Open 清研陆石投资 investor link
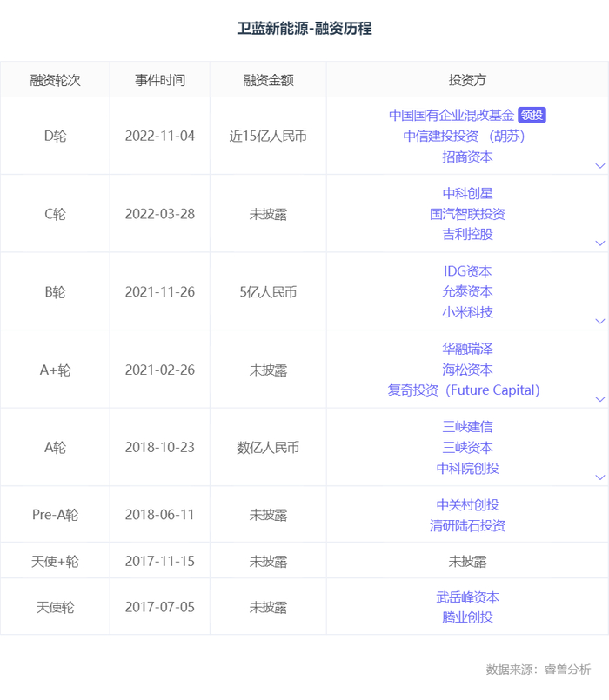This screenshot has height=700, width=609. click(x=467, y=525)
